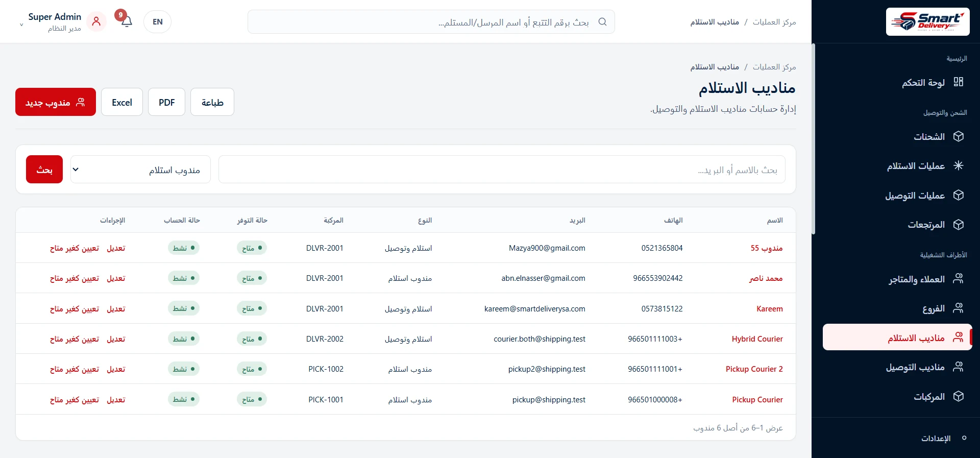Set Kareem as unavailable with تعيين كغير متاح
980x458 pixels.
click(75, 309)
